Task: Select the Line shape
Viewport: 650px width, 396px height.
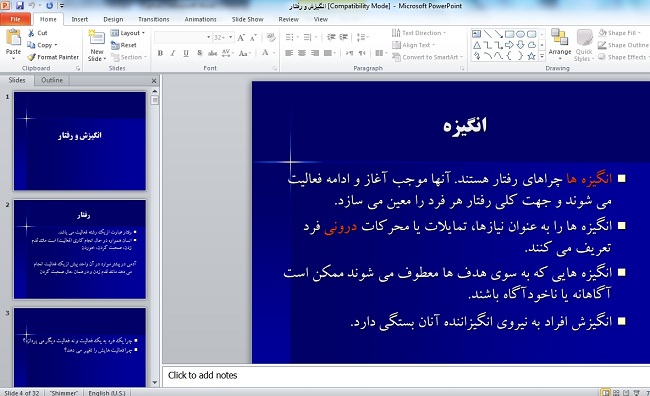Action: click(x=488, y=34)
